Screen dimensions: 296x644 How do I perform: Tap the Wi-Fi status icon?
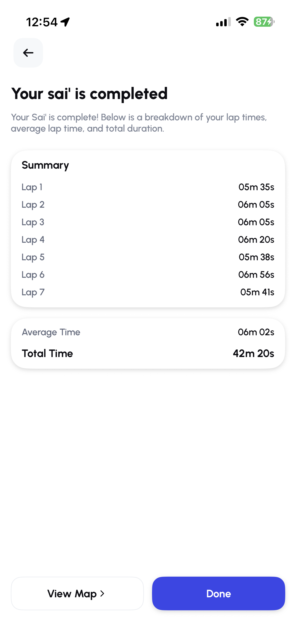(x=242, y=22)
